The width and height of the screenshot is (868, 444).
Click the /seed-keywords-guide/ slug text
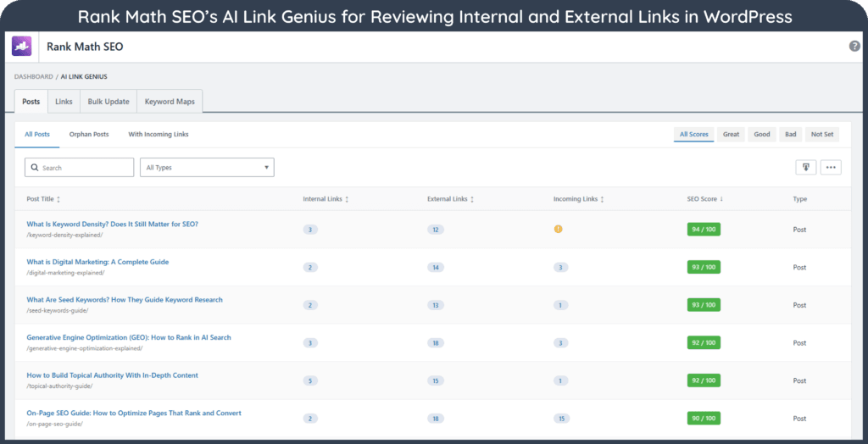pos(58,311)
